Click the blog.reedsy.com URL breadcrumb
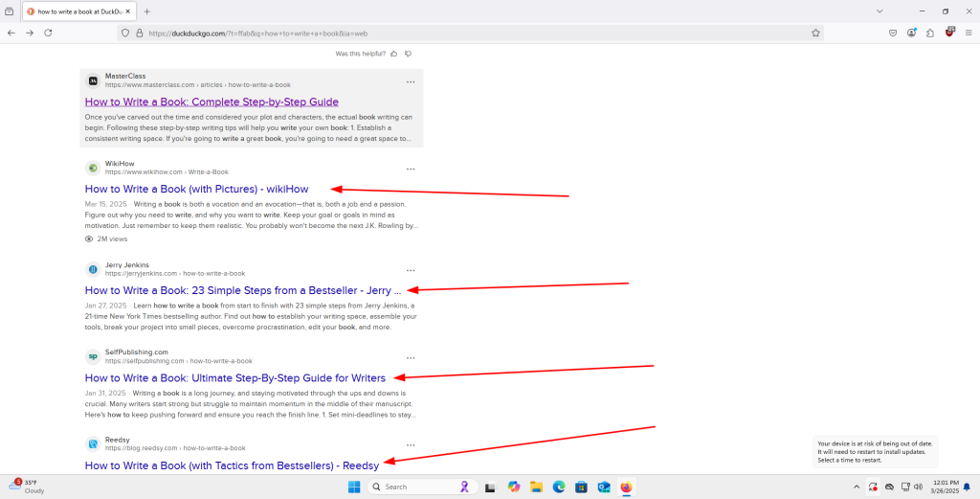Screen dimensions: 980x499 175,447
